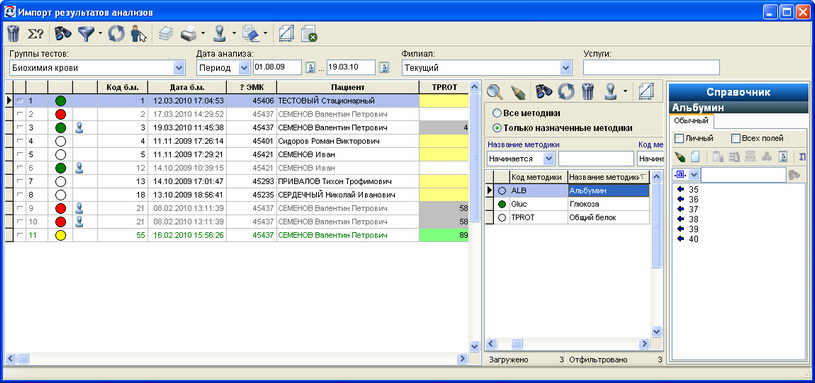Open calendar picker next to date 01.08.09

point(310,67)
